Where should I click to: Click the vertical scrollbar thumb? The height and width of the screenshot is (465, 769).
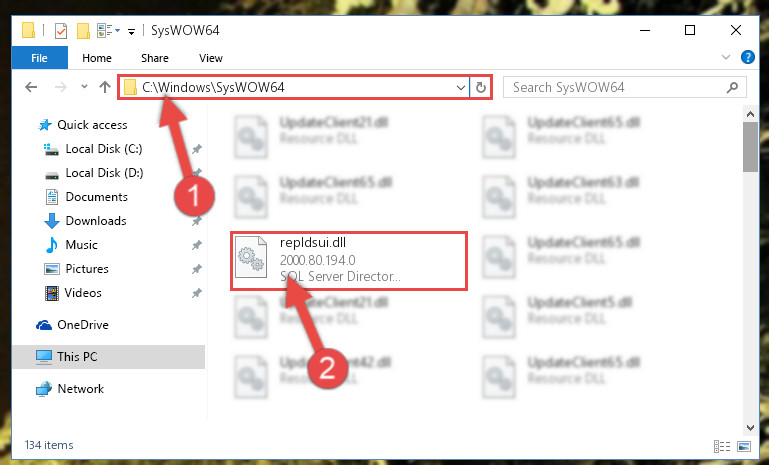[750, 147]
